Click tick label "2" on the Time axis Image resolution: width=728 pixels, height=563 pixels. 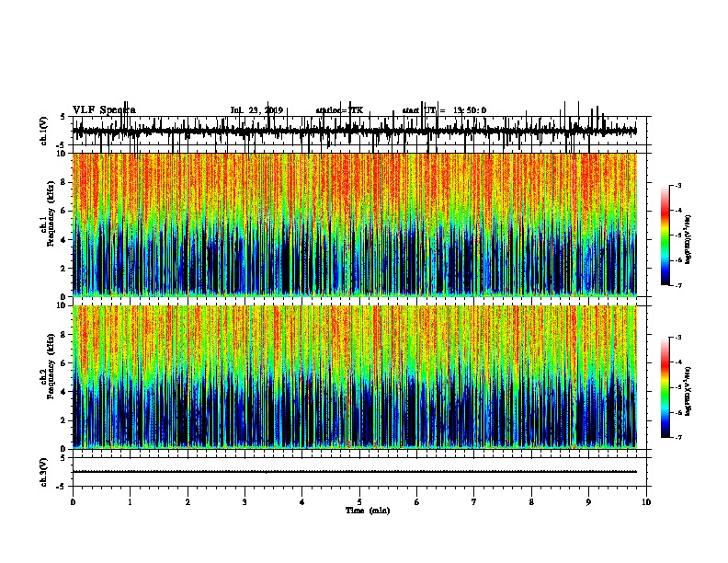pyautogui.click(x=188, y=502)
